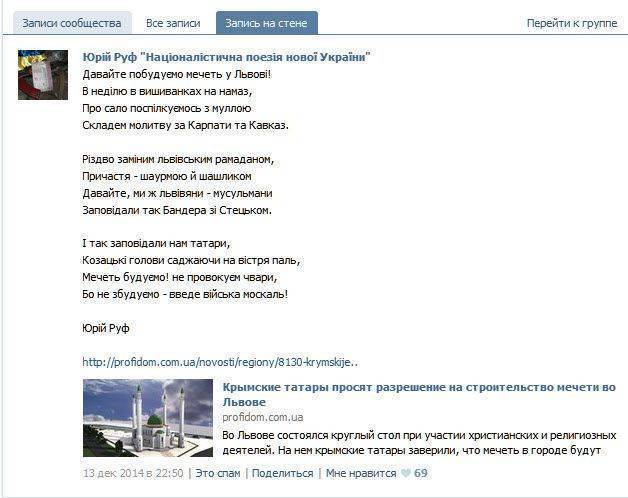The height and width of the screenshot is (498, 628).
Task: Open the Юрій Руф community name link
Action: click(226, 57)
